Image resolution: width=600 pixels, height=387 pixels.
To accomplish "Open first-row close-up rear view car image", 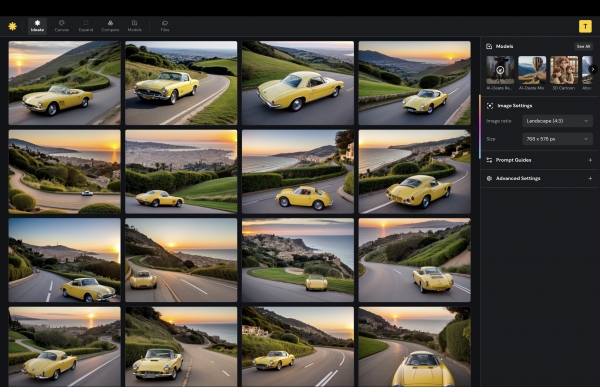I will tap(298, 83).
